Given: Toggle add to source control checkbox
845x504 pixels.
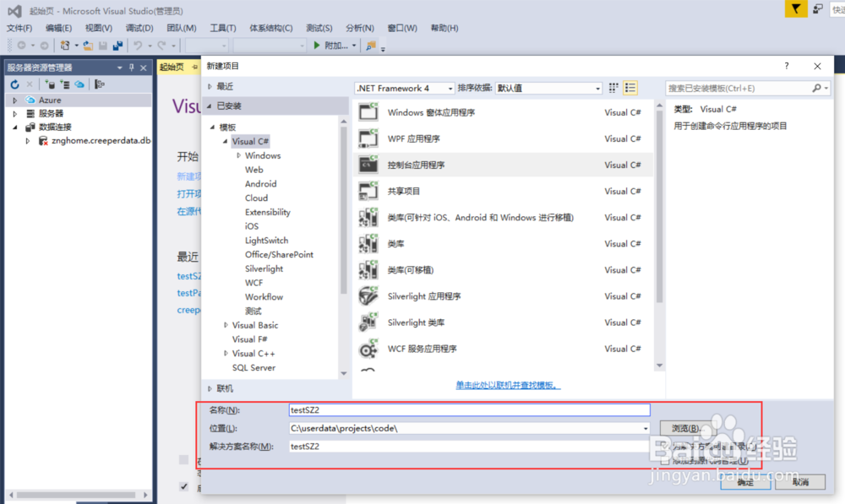Looking at the screenshot, I should [x=664, y=460].
